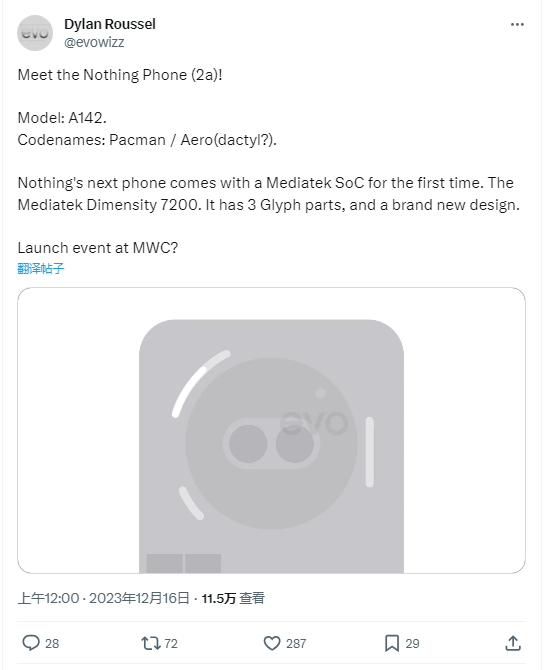This screenshot has height=670, width=548.
Task: Like the tweet with the heart icon
Action: click(x=272, y=643)
